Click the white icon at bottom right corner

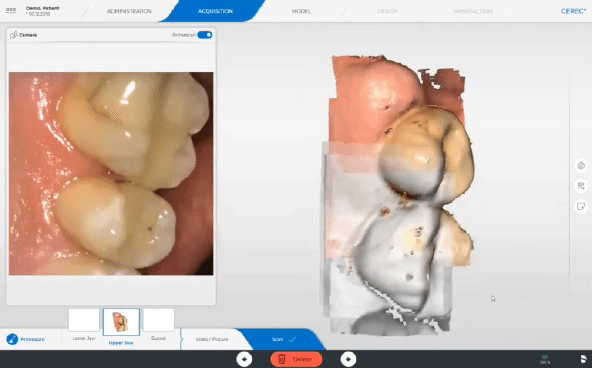click(583, 359)
